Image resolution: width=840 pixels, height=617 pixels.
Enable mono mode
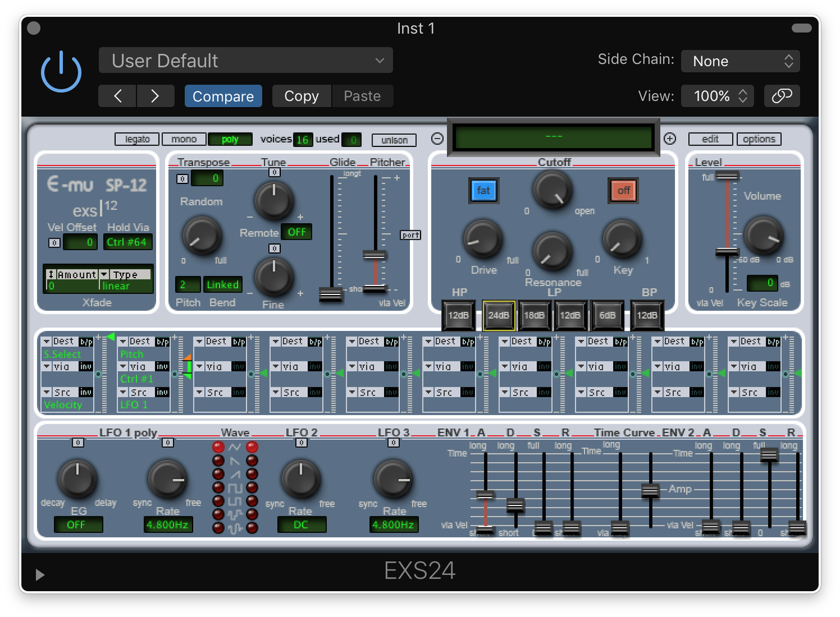coord(184,139)
